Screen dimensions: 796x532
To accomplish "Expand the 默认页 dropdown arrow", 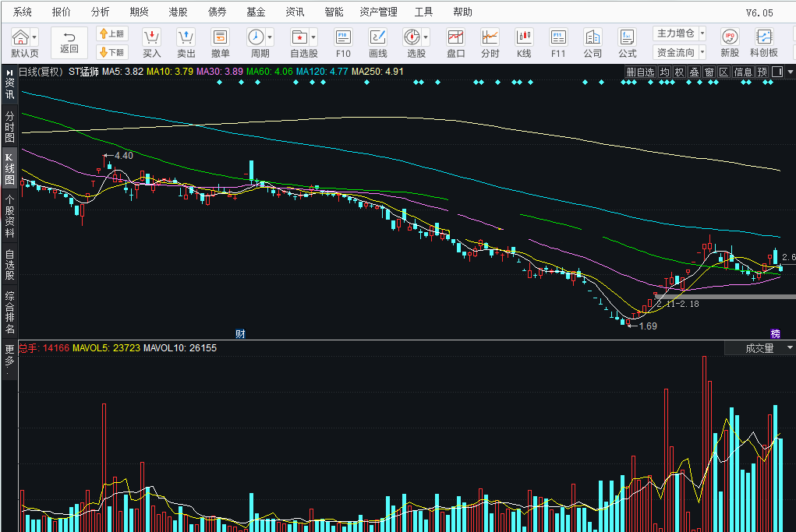I will point(34,37).
